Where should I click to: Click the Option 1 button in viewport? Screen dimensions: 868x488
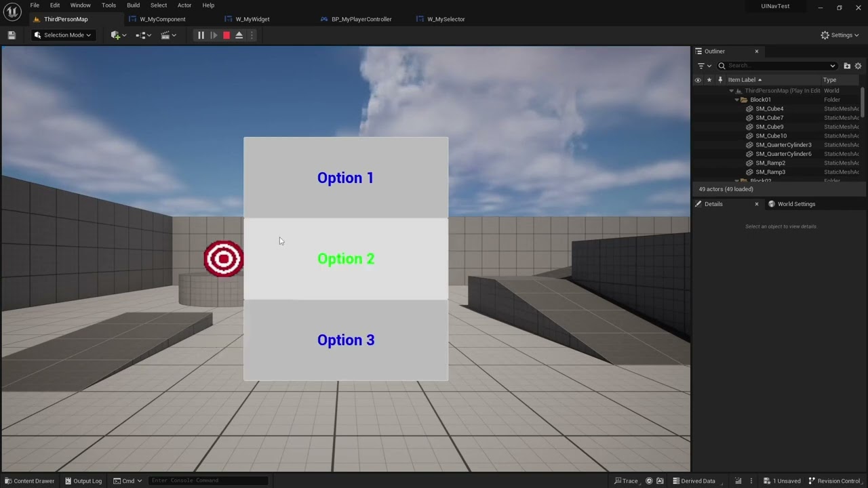point(346,178)
